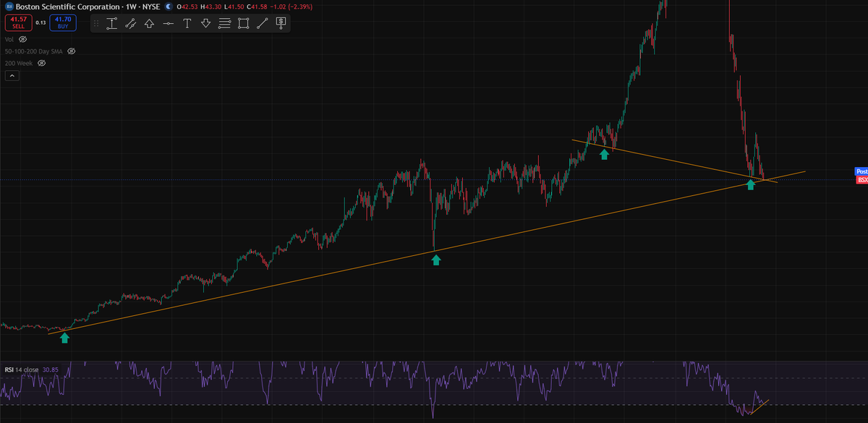The width and height of the screenshot is (868, 423).
Task: Open symbol search via Boston Scientific Corporation title
Action: point(67,6)
